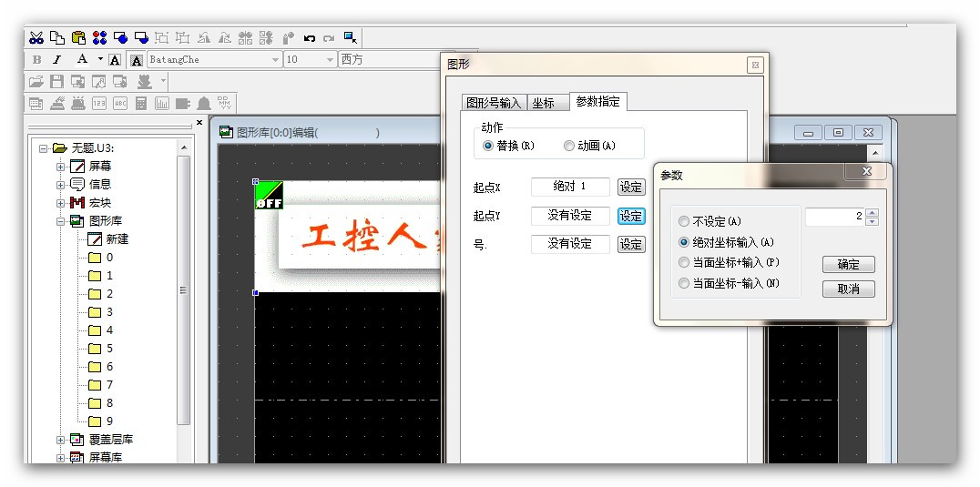Select the 替换(R) radio option

click(488, 146)
